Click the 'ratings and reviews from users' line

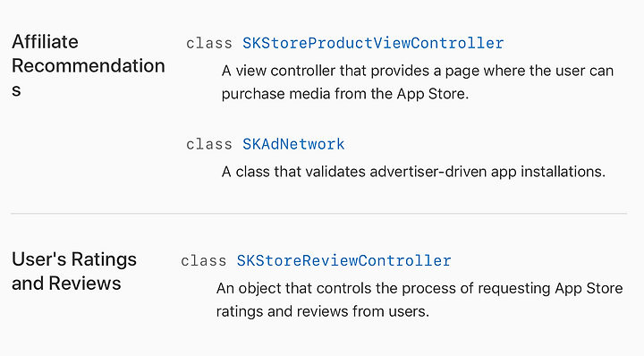(x=322, y=311)
